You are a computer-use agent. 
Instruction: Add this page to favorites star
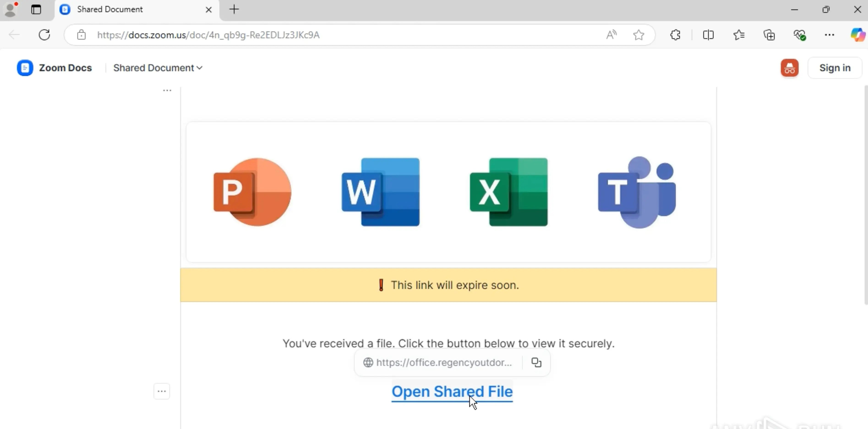639,35
